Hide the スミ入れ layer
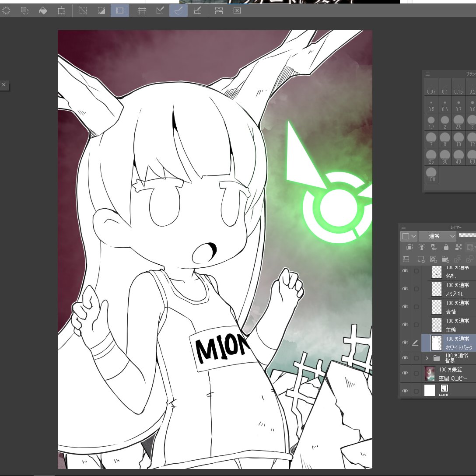 click(x=405, y=289)
